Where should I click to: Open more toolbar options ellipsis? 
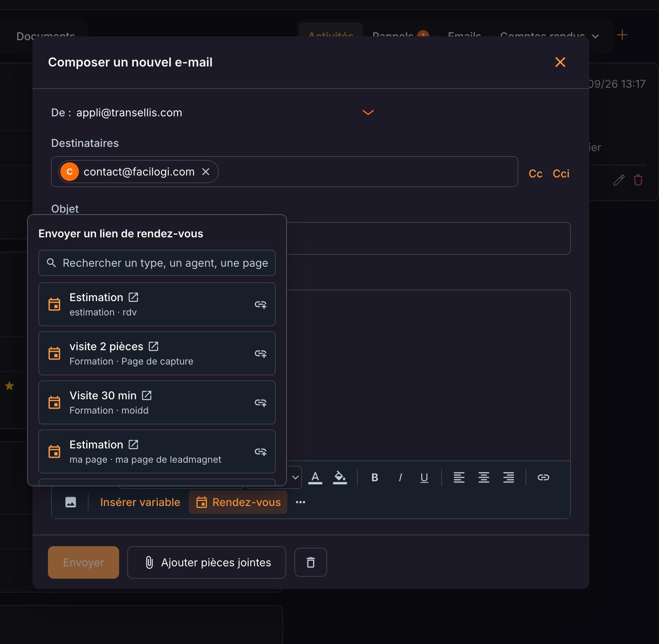[300, 502]
